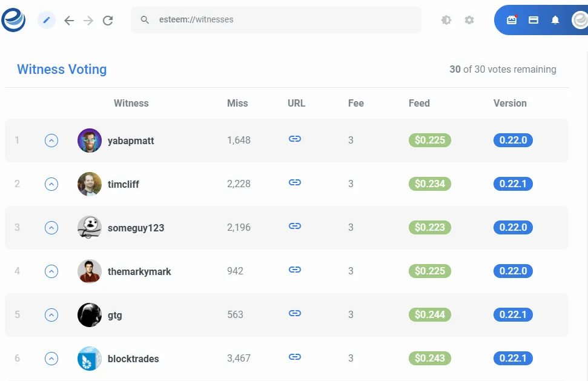This screenshot has height=381, width=588.
Task: Click the Witness column header
Action: 131,103
